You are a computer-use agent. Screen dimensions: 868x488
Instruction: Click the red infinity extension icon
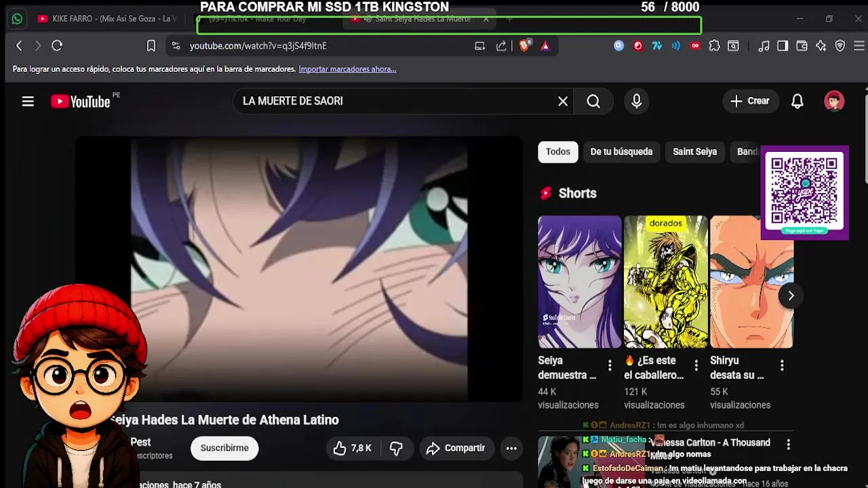click(695, 45)
